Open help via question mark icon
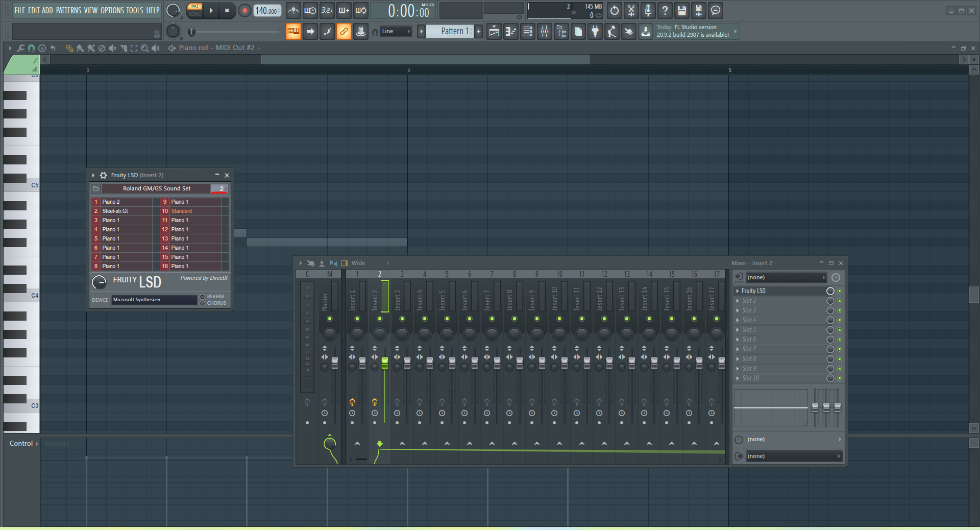 [665, 10]
